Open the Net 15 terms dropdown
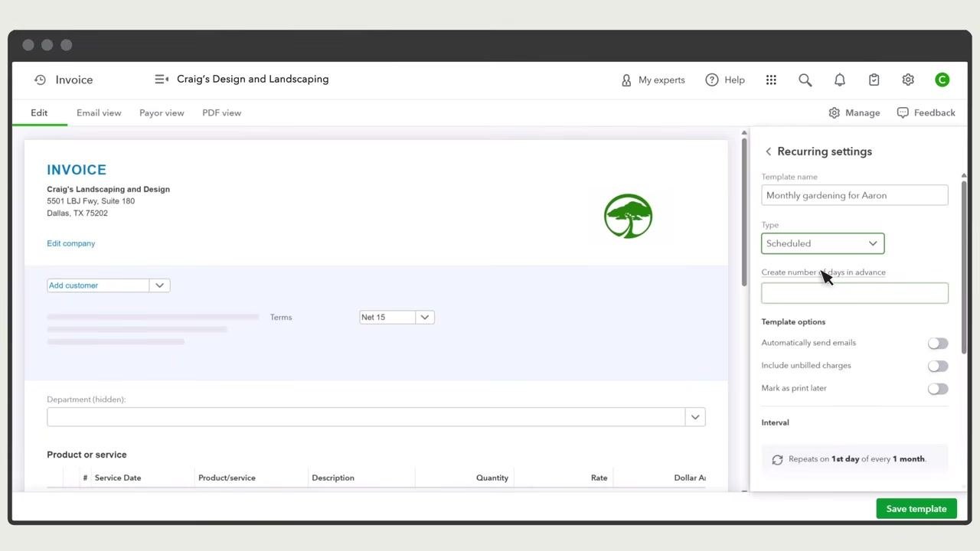Viewport: 980px width, 551px height. tap(397, 317)
